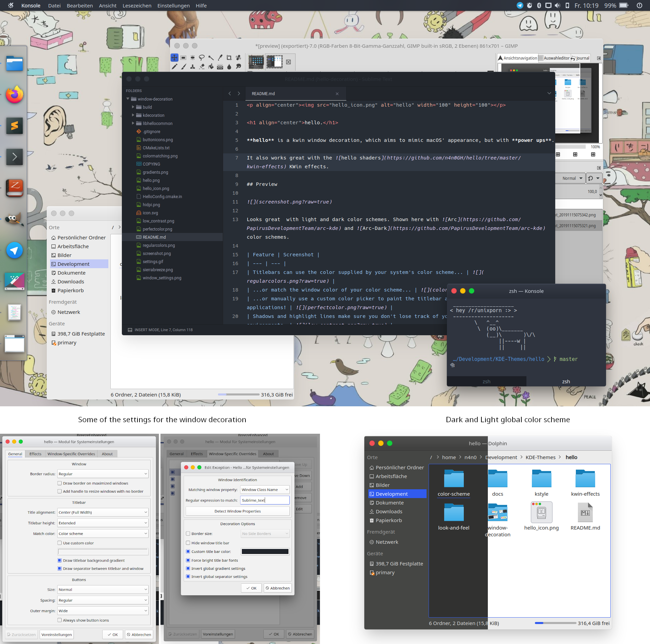The image size is (650, 644).
Task: Select the Clone stamp tool in GIMP's toolbox
Action: (192, 67)
